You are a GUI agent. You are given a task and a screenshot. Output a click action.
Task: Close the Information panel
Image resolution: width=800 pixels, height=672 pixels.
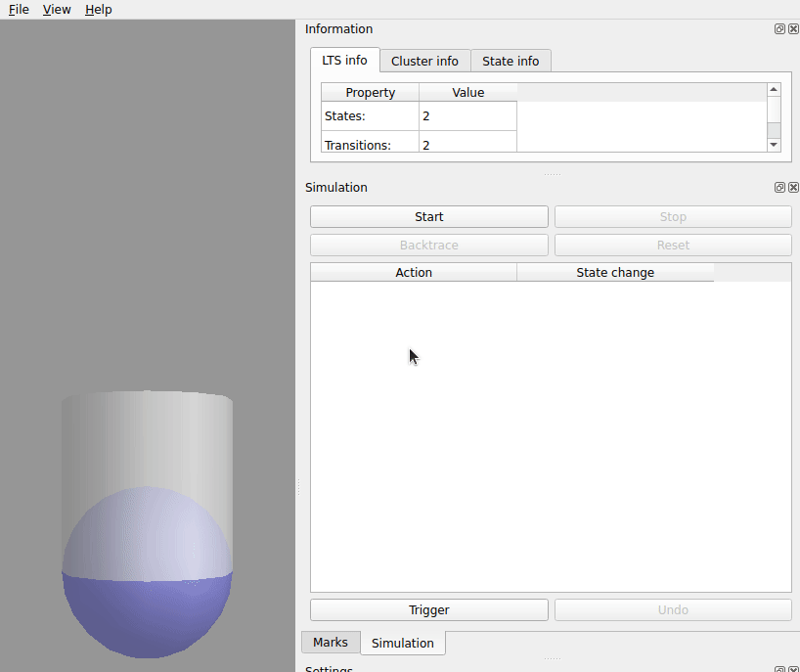(793, 29)
